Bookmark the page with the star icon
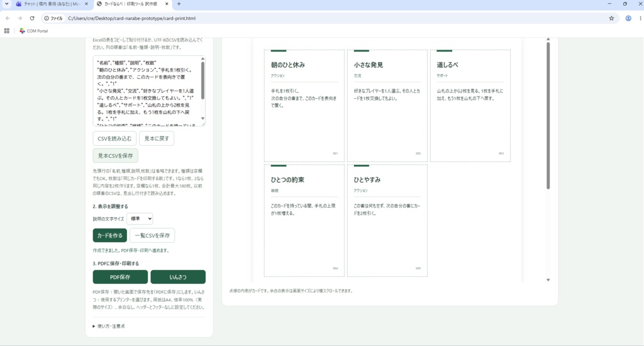644x346 pixels. [611, 18]
